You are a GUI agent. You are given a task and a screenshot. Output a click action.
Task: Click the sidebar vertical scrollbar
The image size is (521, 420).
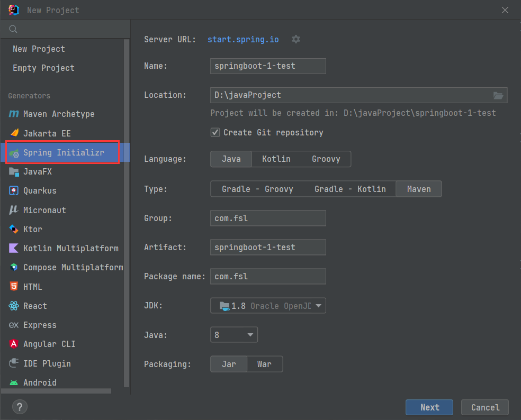127,213
